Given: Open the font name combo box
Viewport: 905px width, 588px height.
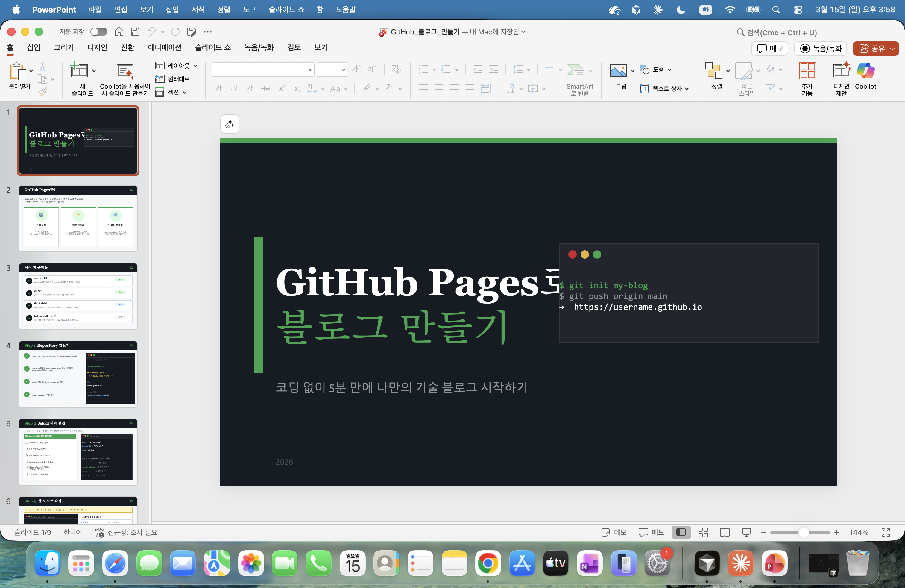Looking at the screenshot, I should tap(263, 69).
